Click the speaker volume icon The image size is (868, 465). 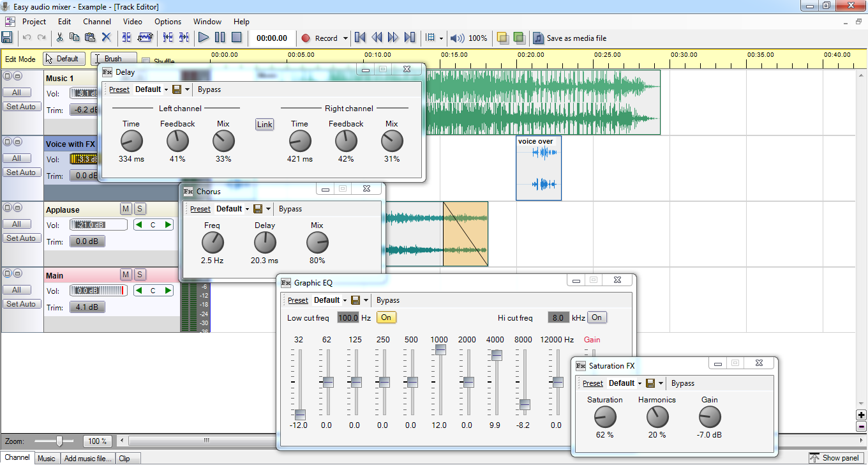[x=457, y=38]
